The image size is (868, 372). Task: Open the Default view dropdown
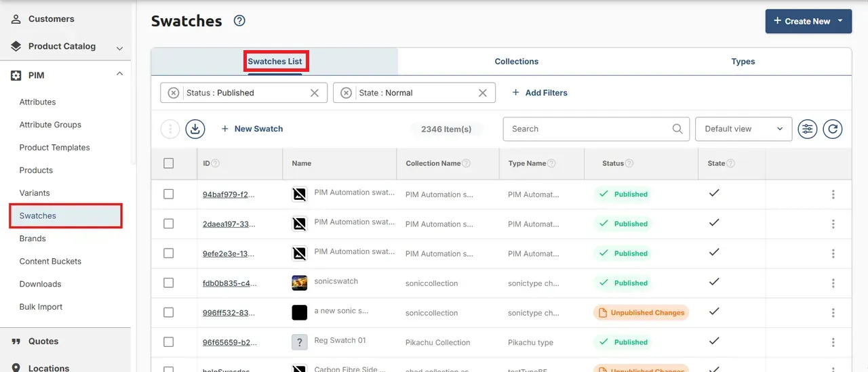click(743, 129)
